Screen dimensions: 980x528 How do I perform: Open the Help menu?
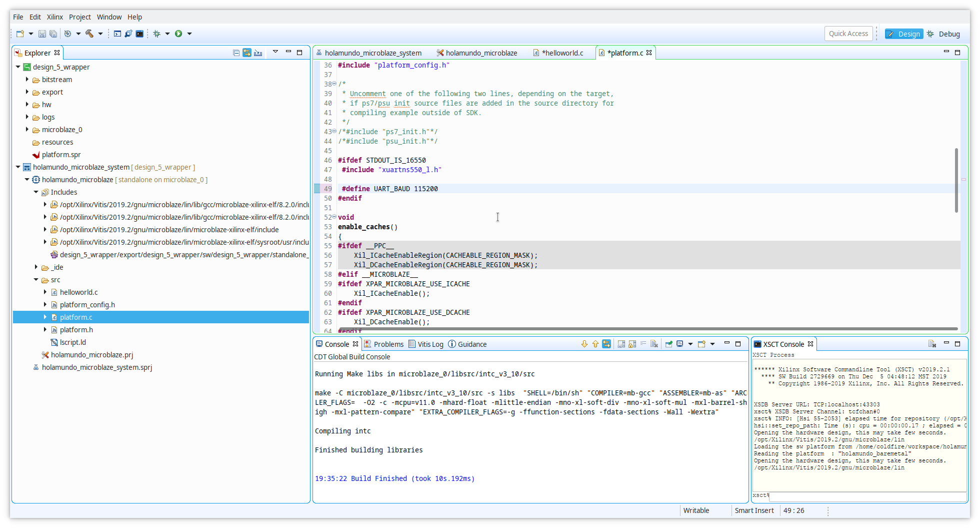tap(134, 17)
